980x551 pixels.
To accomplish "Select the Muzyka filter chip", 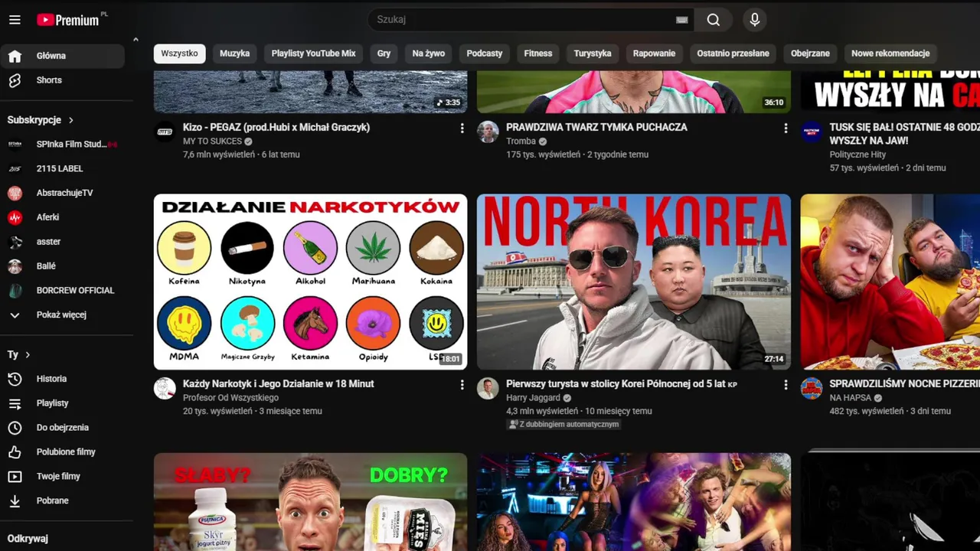I will (x=234, y=54).
